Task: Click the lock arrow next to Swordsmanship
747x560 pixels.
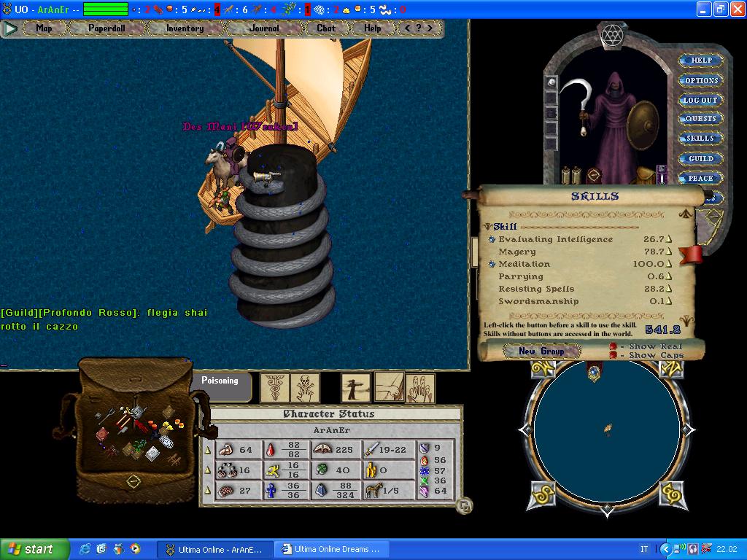Action: [x=670, y=301]
